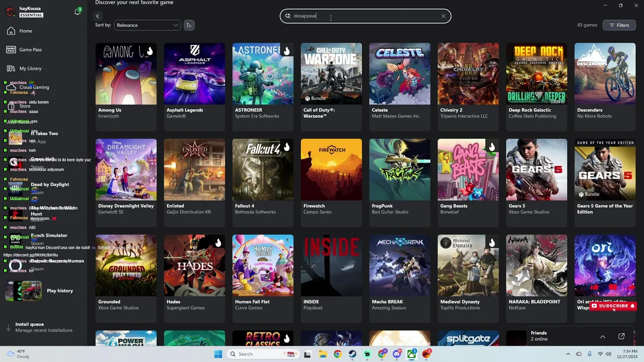Select the Descenders game cover
The width and height of the screenshot is (644, 362).
click(x=605, y=73)
